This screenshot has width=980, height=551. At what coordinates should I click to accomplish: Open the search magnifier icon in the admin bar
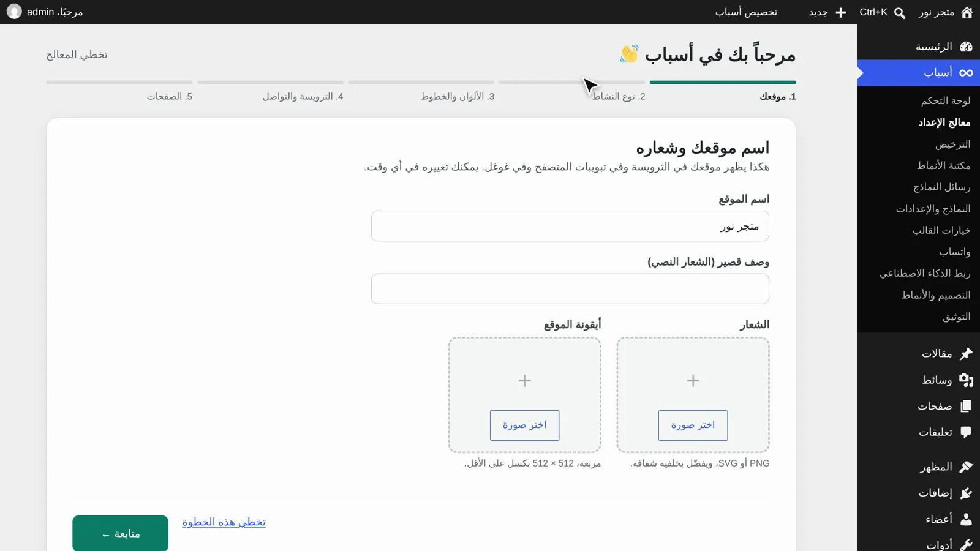click(900, 13)
